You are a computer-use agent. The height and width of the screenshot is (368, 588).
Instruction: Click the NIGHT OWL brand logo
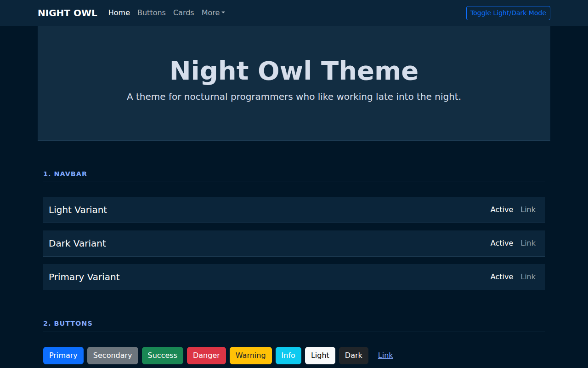point(68,13)
